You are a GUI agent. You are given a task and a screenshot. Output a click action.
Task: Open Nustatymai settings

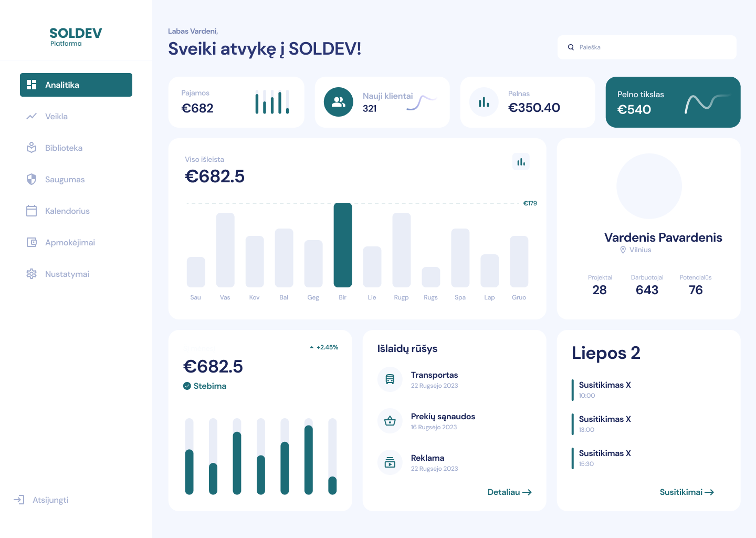click(67, 274)
